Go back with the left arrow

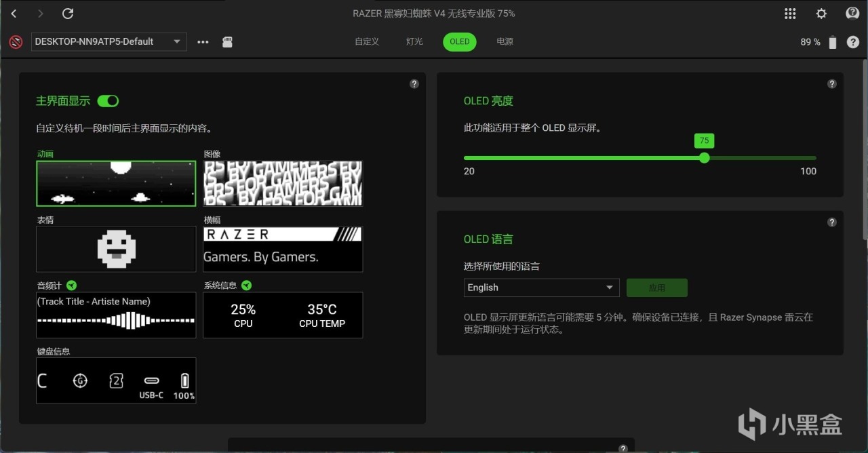click(14, 14)
